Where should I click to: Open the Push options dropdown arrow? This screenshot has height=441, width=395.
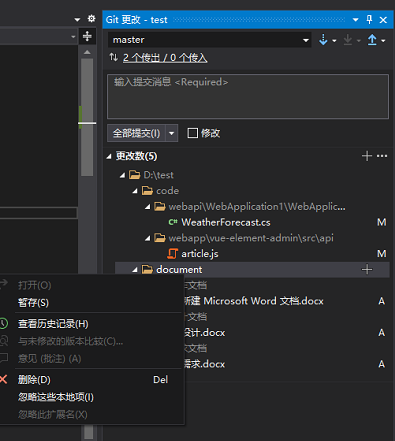383,41
